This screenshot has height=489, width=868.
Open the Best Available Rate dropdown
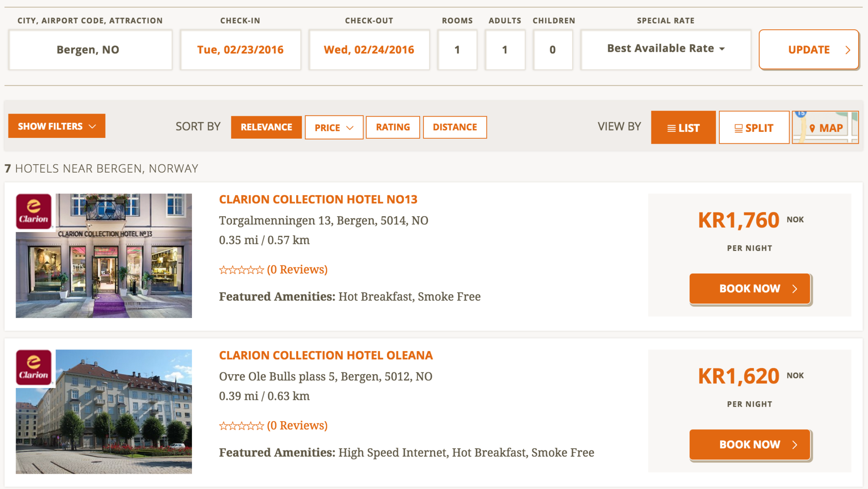[x=665, y=49]
